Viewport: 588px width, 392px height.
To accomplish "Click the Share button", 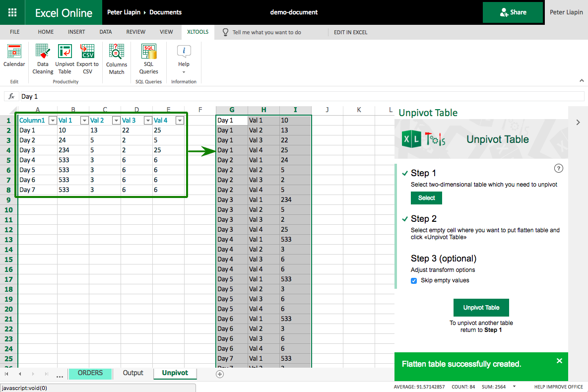I will click(513, 12).
